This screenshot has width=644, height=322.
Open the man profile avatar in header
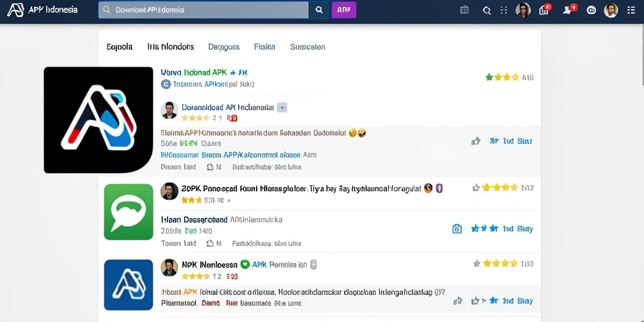pyautogui.click(x=611, y=10)
